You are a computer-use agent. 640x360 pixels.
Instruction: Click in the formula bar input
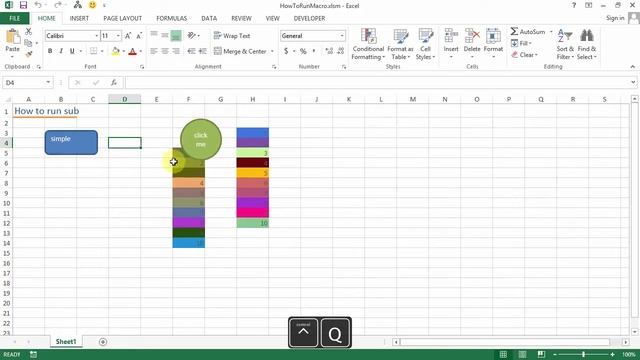coord(378,82)
